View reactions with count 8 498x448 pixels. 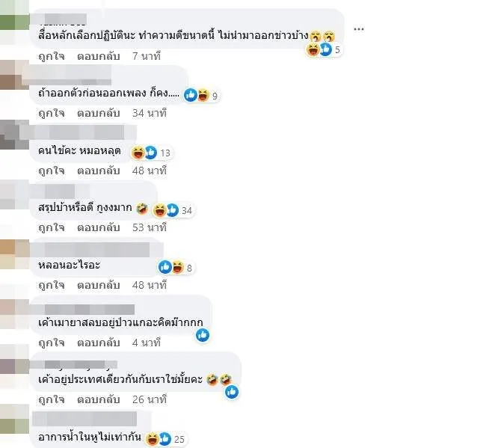176,268
